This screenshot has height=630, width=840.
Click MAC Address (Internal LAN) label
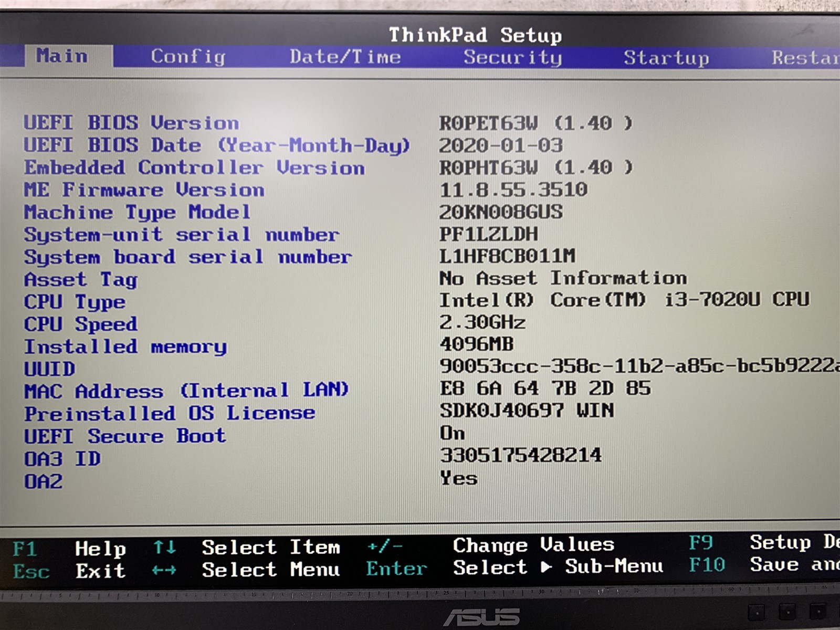tap(186, 391)
